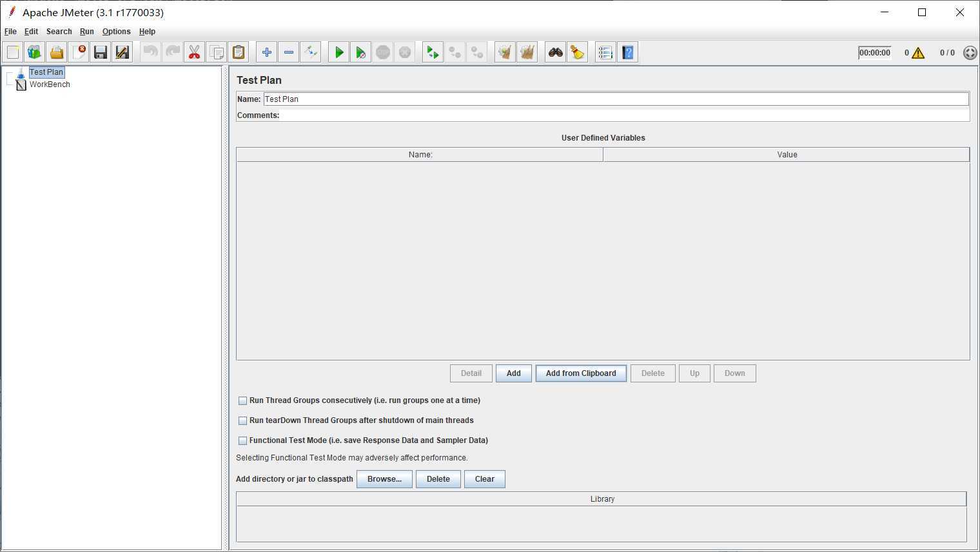Open the Function Helper dialog icon
This screenshot has width=980, height=552.
606,52
